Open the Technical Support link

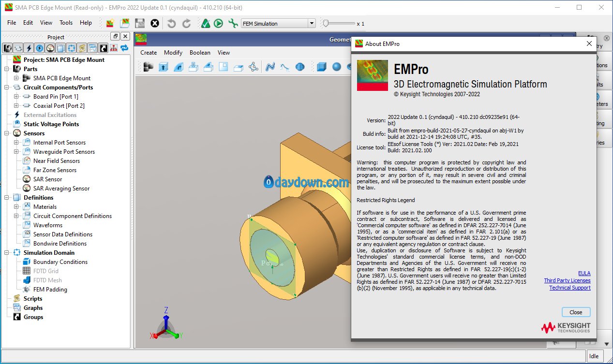point(570,288)
